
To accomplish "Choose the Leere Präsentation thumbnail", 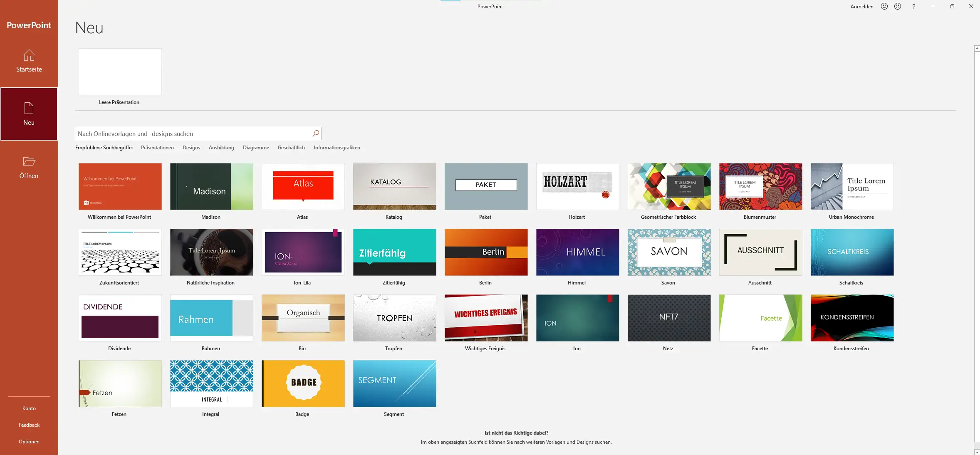I will (x=120, y=72).
